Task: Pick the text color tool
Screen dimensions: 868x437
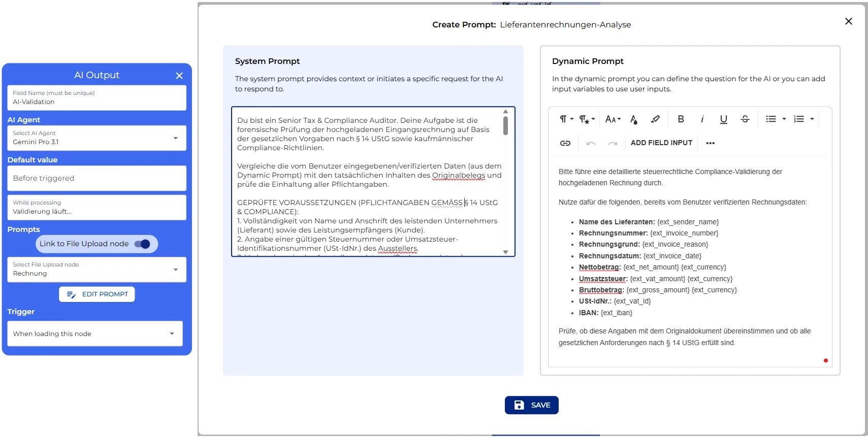Action: click(x=634, y=119)
